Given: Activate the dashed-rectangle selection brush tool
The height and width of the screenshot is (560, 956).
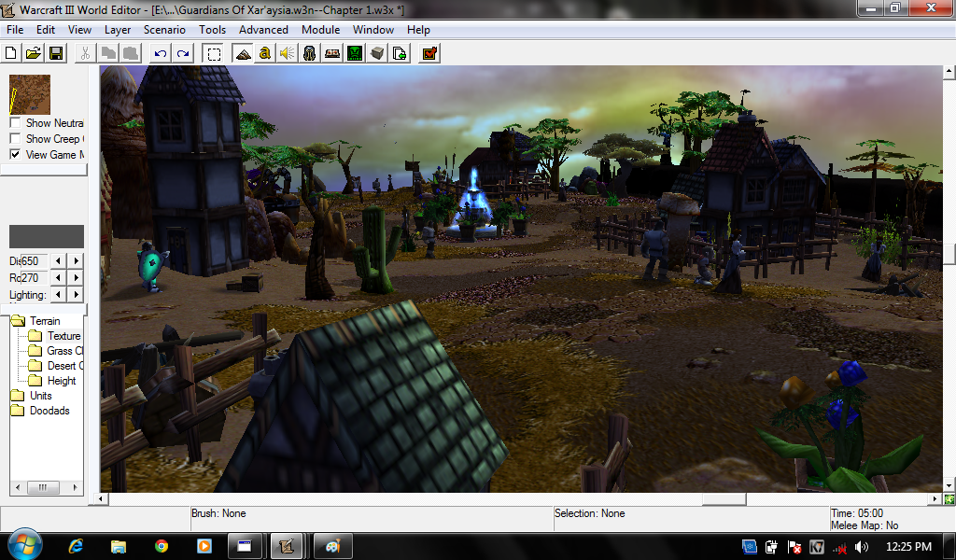Looking at the screenshot, I should click(x=214, y=53).
